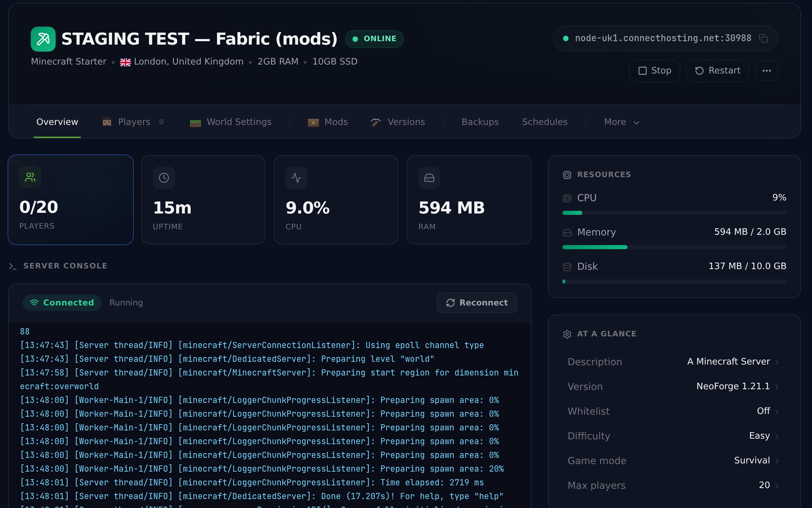Viewport: 812px width, 508px height.
Task: Click the Memory usage progress bar
Action: pos(674,247)
